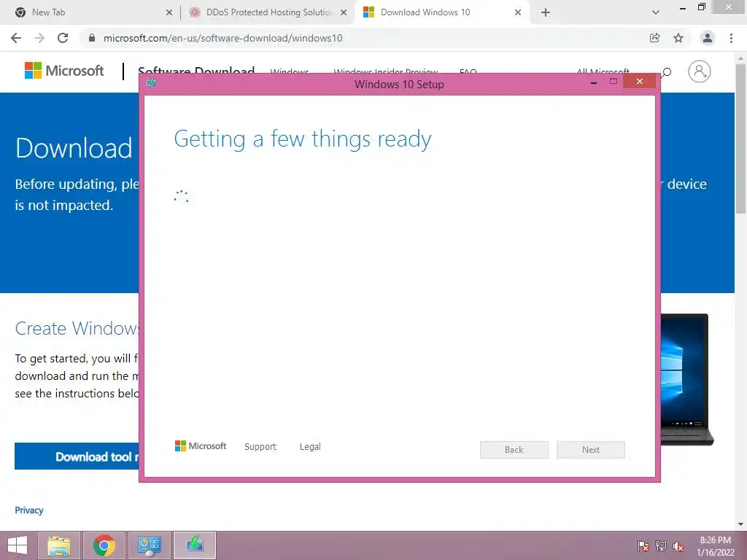Screen dimensions: 747x560
Task: Click the page vertical scrollbar thumb
Action: [740, 138]
